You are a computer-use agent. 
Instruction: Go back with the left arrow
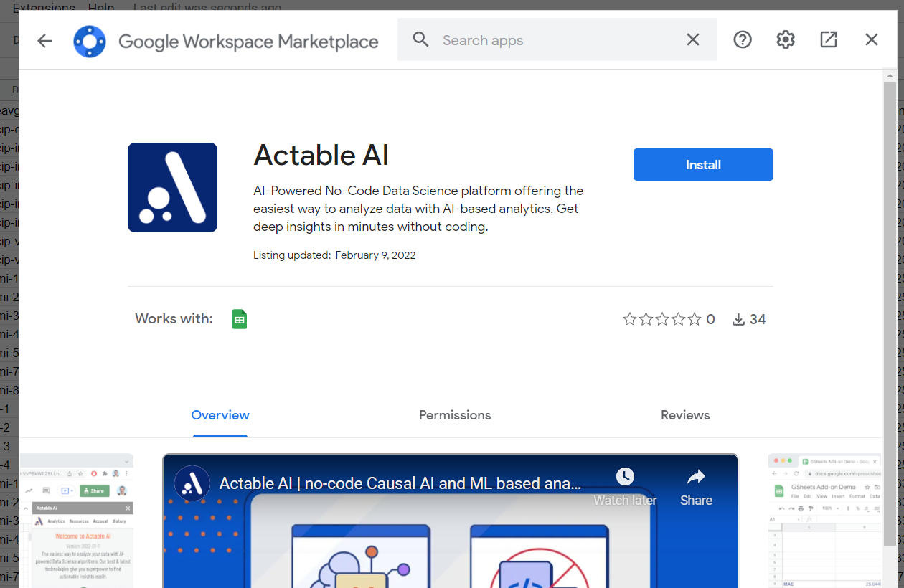click(x=44, y=41)
